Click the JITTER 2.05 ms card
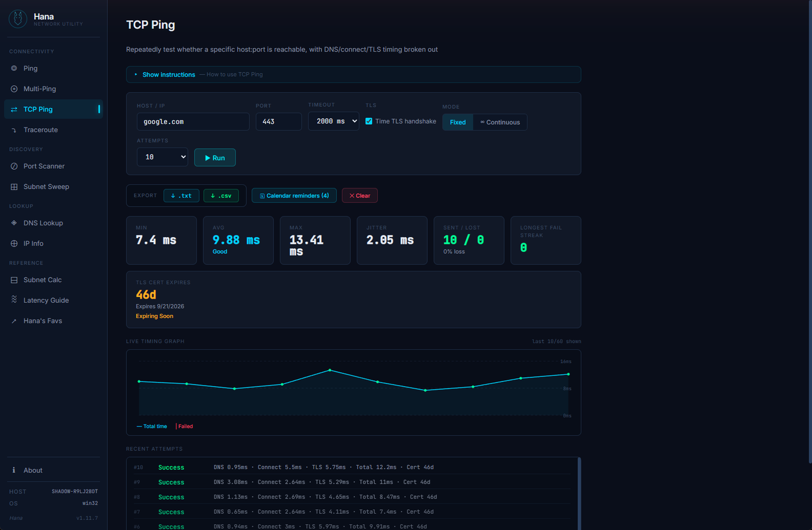This screenshot has width=812, height=530. (392, 241)
